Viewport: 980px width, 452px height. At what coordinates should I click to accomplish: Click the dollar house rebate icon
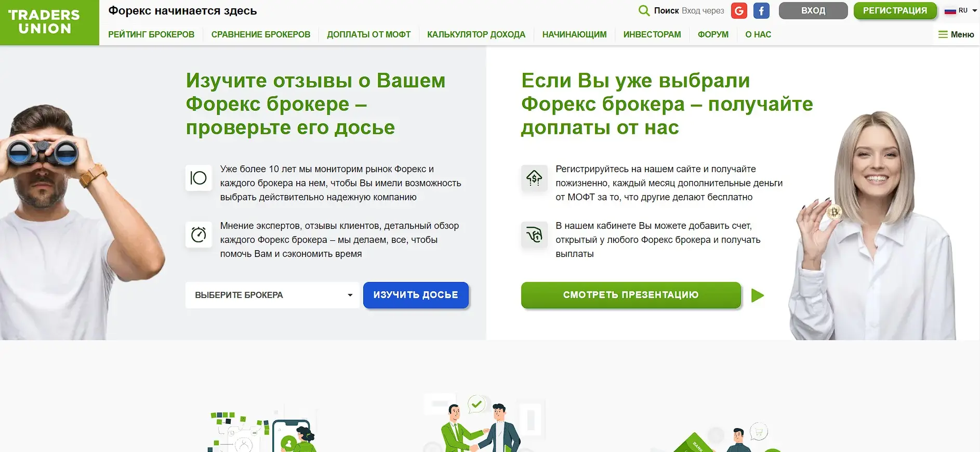tap(534, 178)
